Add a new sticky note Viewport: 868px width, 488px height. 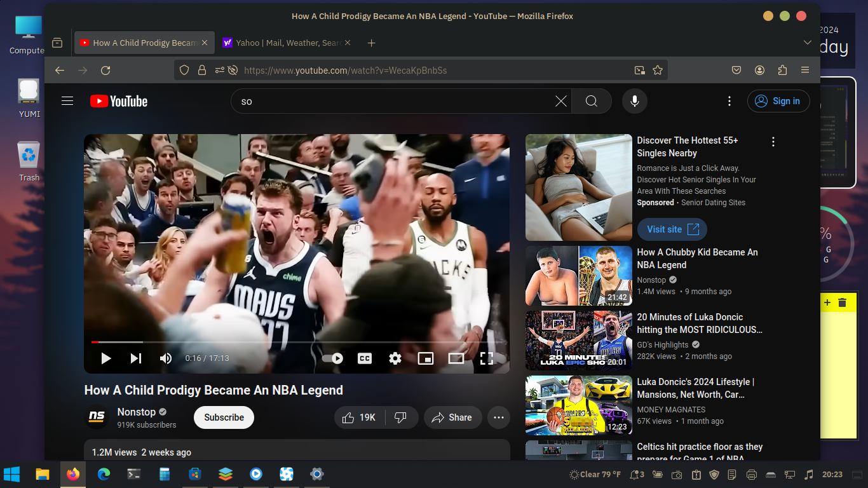(827, 302)
